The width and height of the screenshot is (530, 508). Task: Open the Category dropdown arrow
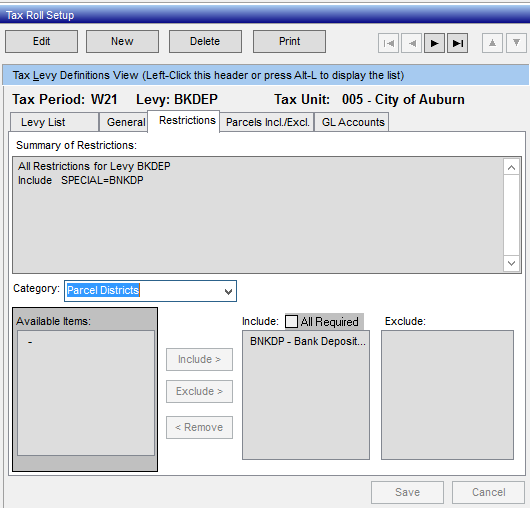pyautogui.click(x=228, y=291)
